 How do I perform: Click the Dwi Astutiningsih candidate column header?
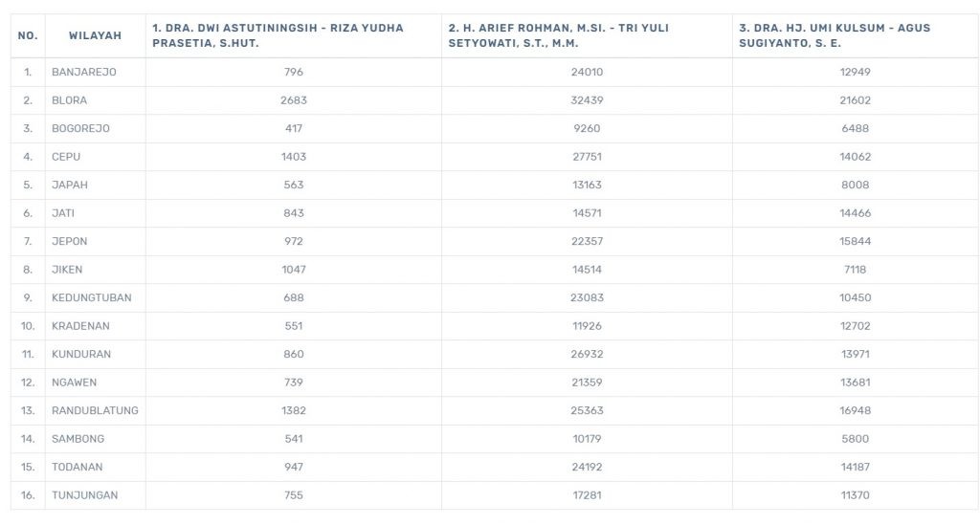click(278, 35)
